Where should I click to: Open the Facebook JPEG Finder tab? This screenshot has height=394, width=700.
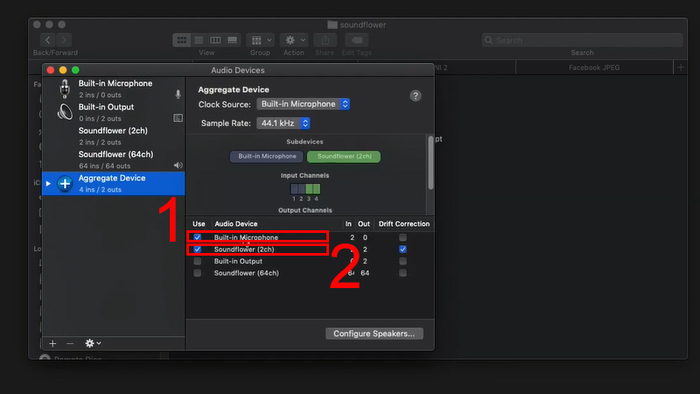[x=594, y=67]
